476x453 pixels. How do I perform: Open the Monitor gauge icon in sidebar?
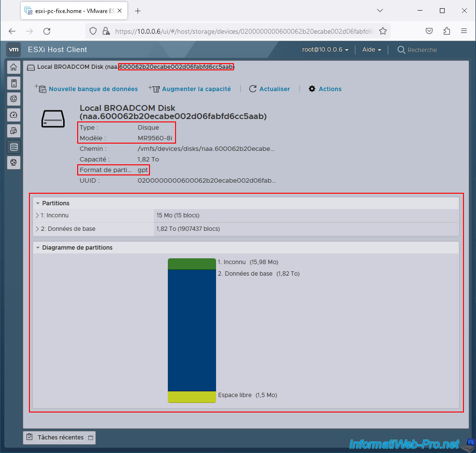click(14, 115)
